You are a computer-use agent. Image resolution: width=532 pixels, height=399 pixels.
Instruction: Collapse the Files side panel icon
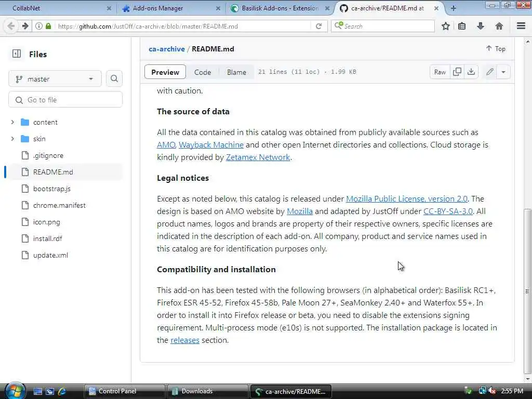pos(17,54)
